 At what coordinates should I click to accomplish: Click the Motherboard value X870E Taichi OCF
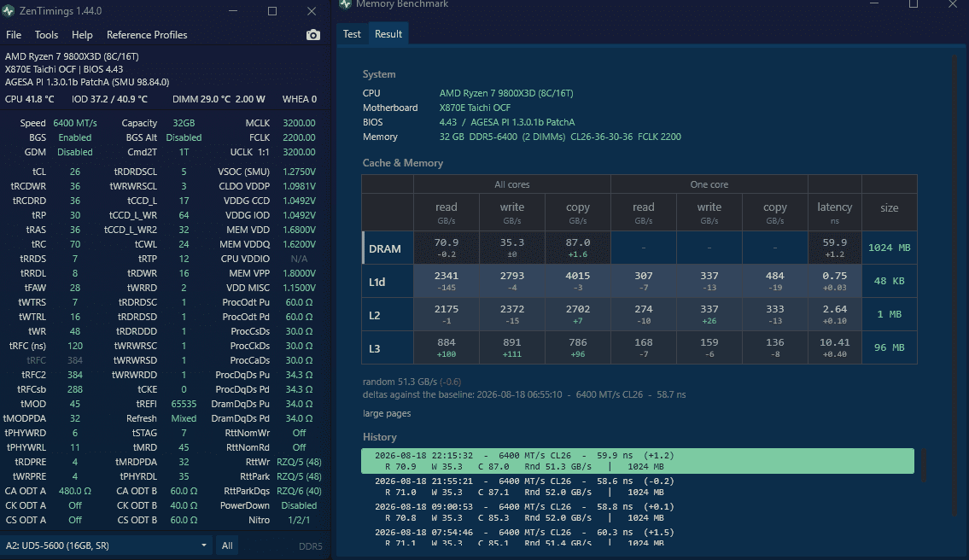click(x=475, y=108)
